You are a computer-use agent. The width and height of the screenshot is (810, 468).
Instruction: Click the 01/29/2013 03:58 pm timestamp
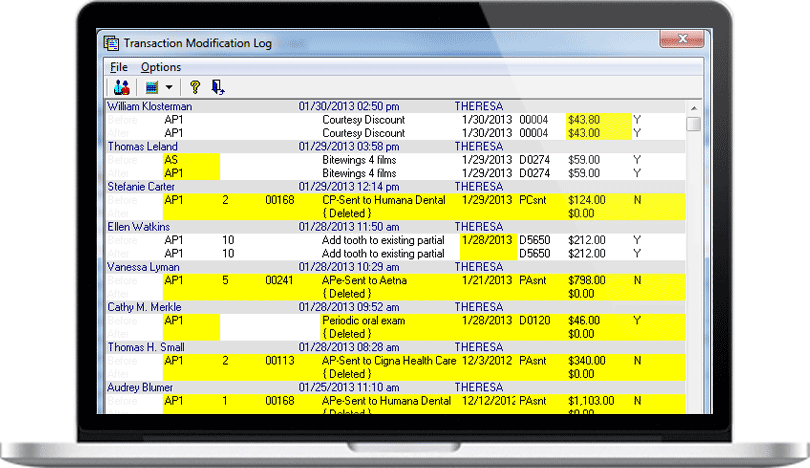point(349,147)
